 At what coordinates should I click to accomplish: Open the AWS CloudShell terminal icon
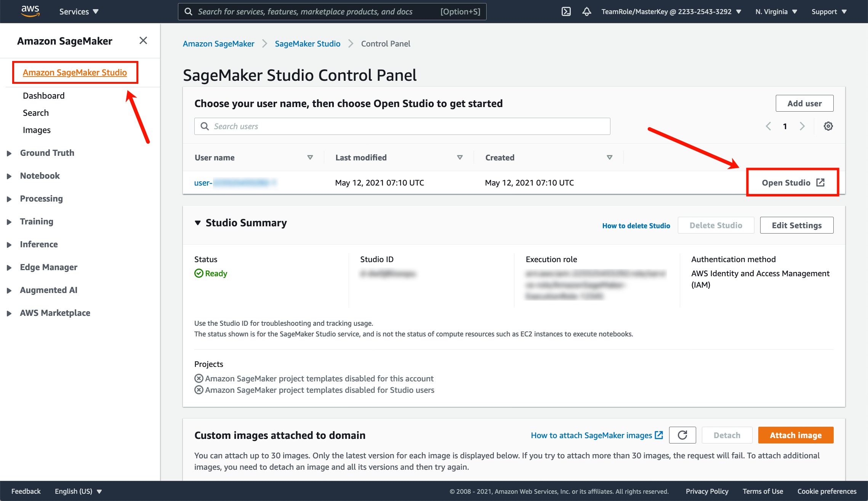(566, 11)
